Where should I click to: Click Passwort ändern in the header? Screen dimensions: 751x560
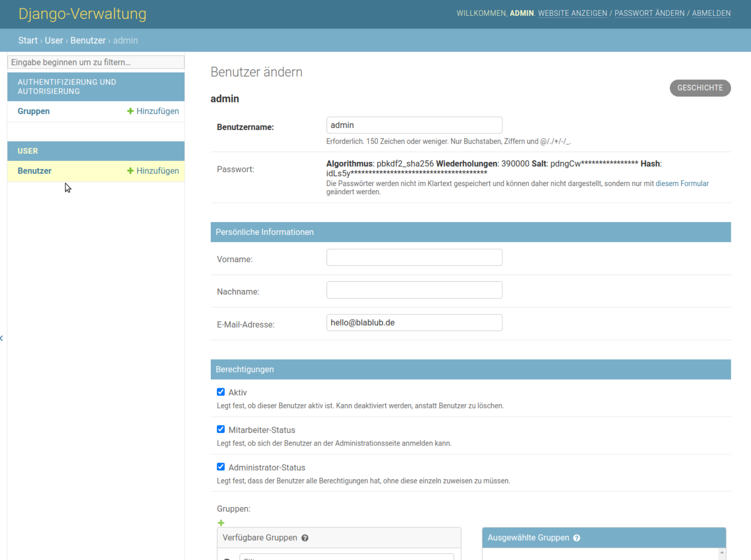649,13
